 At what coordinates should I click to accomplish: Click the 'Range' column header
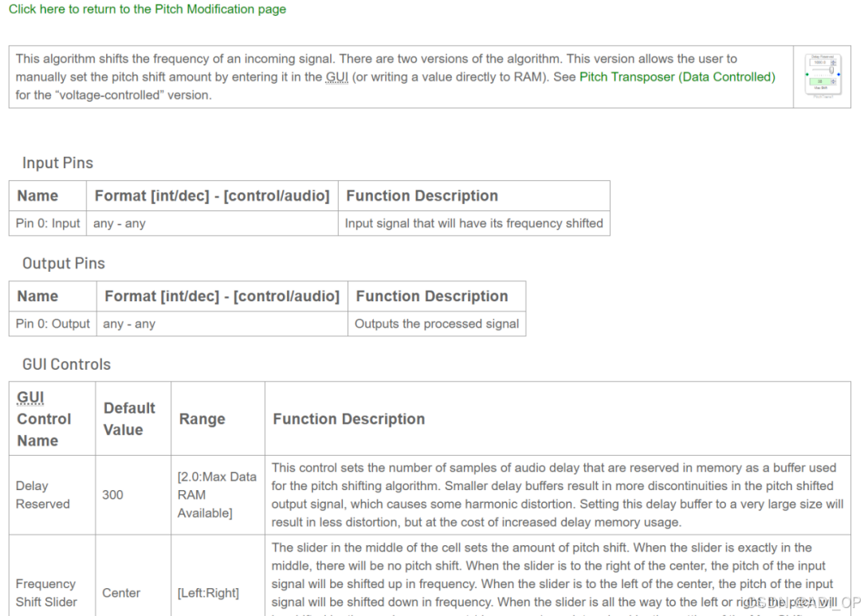(x=218, y=418)
